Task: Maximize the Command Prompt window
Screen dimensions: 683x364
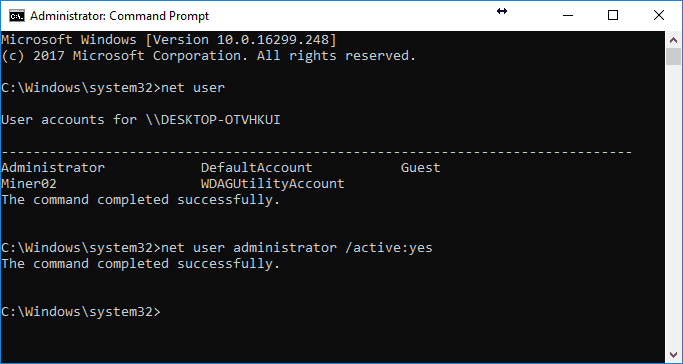Action: (x=613, y=16)
